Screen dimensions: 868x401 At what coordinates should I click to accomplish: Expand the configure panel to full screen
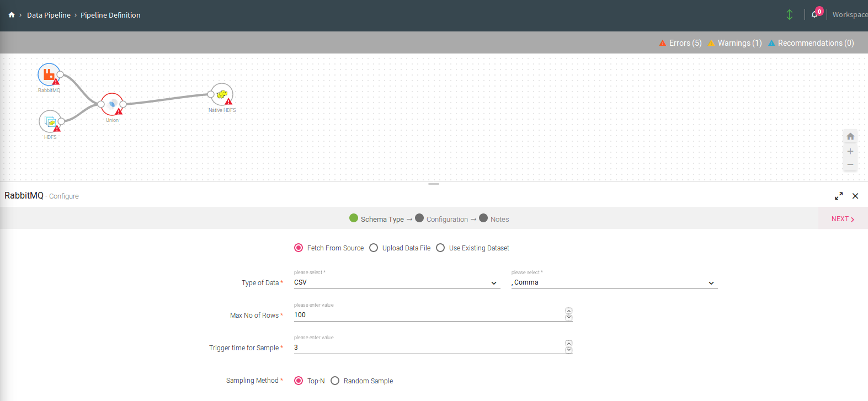point(839,196)
